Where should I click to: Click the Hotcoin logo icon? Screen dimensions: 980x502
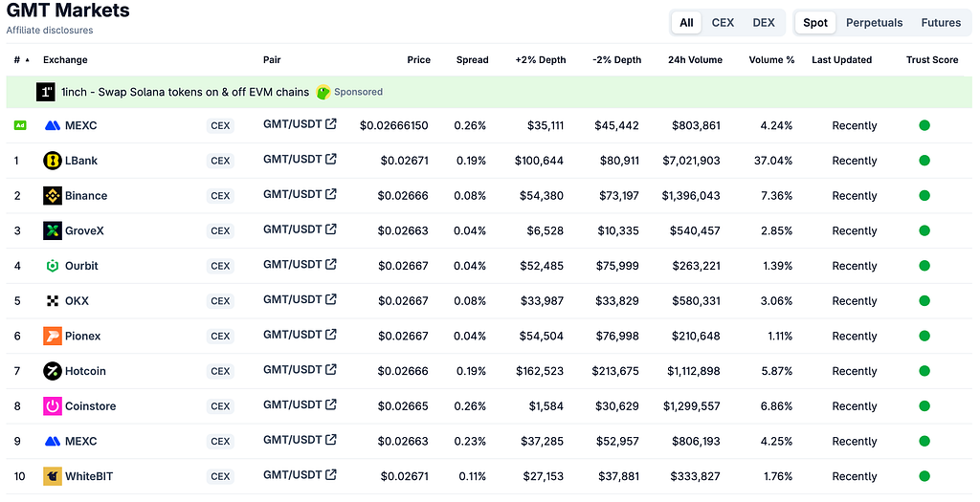point(53,371)
